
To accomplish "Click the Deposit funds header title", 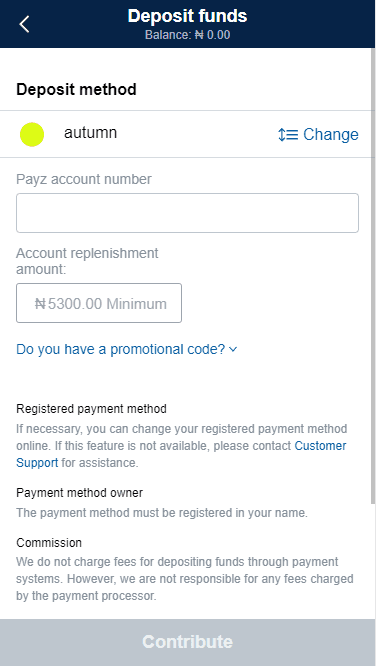I will 187,16.
